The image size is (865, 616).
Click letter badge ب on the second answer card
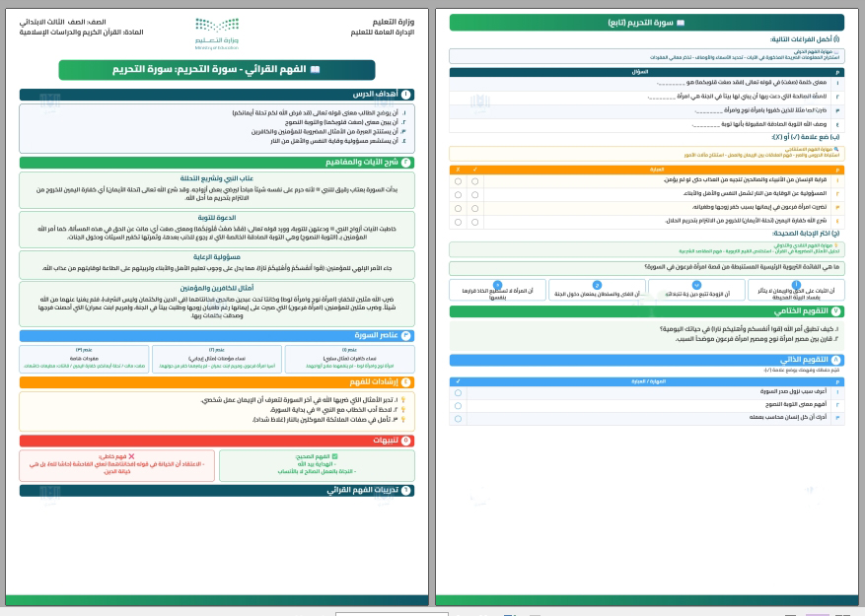696,285
